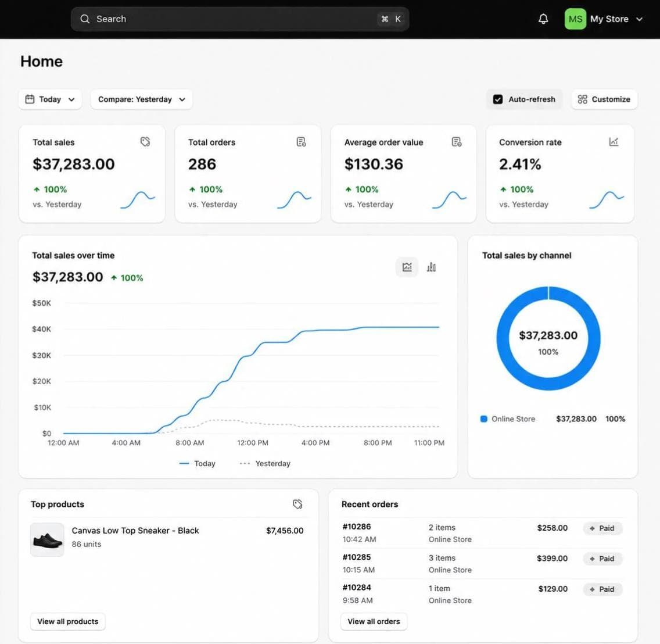Switch sales chart to bar view
The height and width of the screenshot is (644, 660).
click(x=432, y=267)
